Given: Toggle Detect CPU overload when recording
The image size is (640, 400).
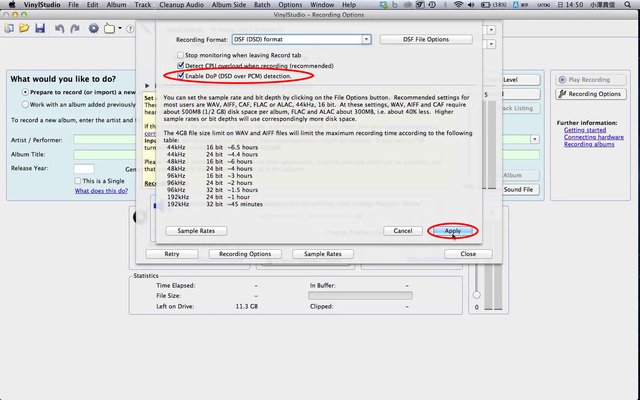Looking at the screenshot, I should tap(181, 66).
